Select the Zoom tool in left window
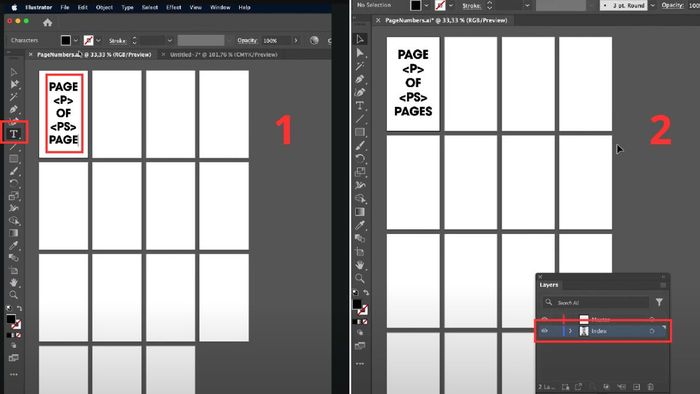The width and height of the screenshot is (700, 394). pos(14,295)
